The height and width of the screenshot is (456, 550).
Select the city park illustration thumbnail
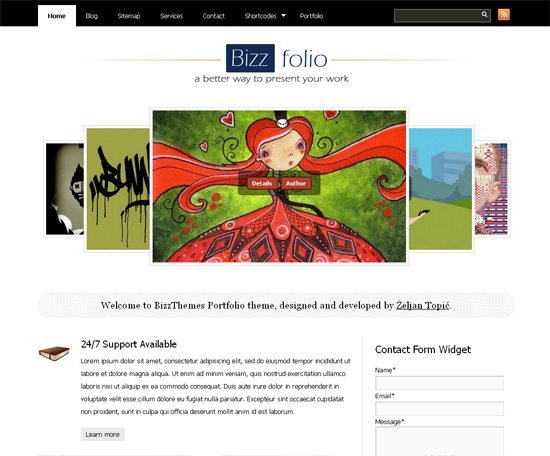441,189
